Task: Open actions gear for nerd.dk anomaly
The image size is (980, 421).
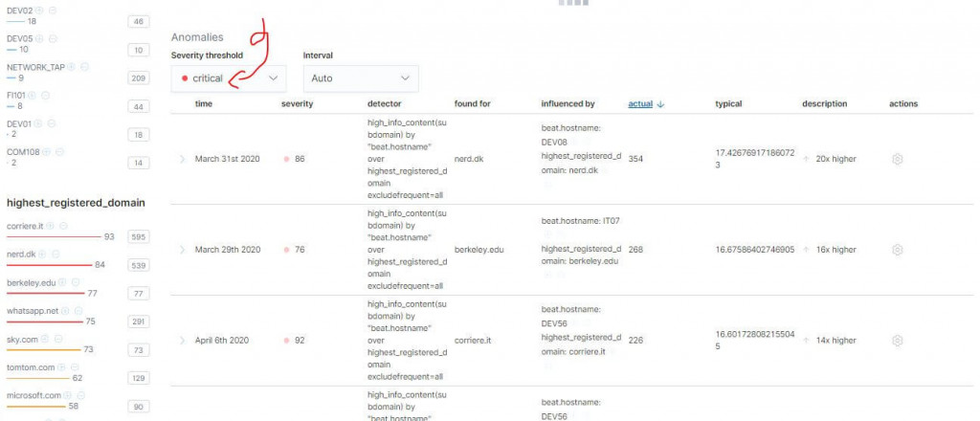Action: click(x=897, y=159)
